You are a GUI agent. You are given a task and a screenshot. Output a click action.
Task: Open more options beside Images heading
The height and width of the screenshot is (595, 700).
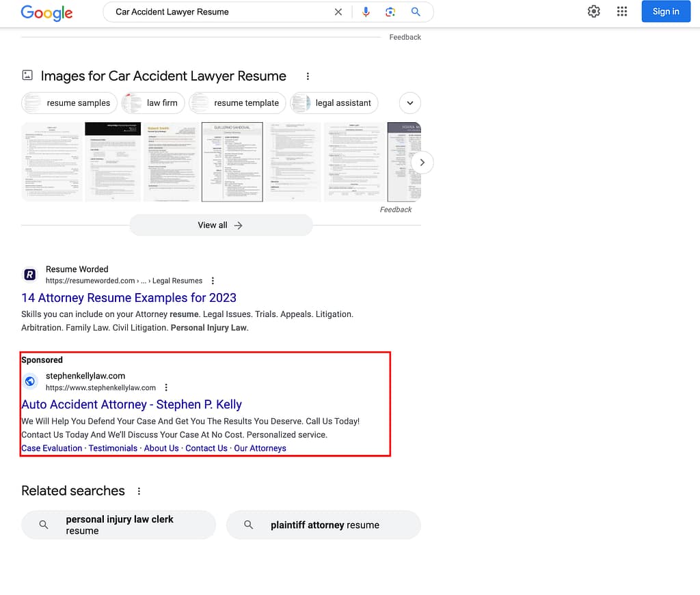(x=308, y=77)
